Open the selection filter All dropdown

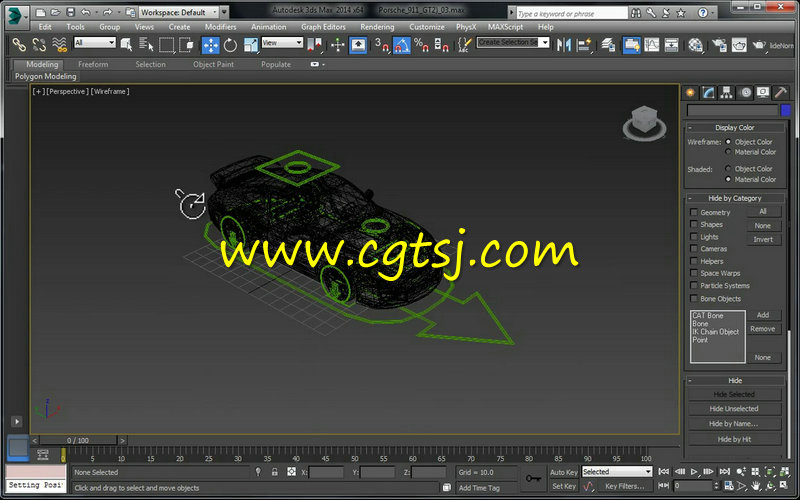coord(95,43)
